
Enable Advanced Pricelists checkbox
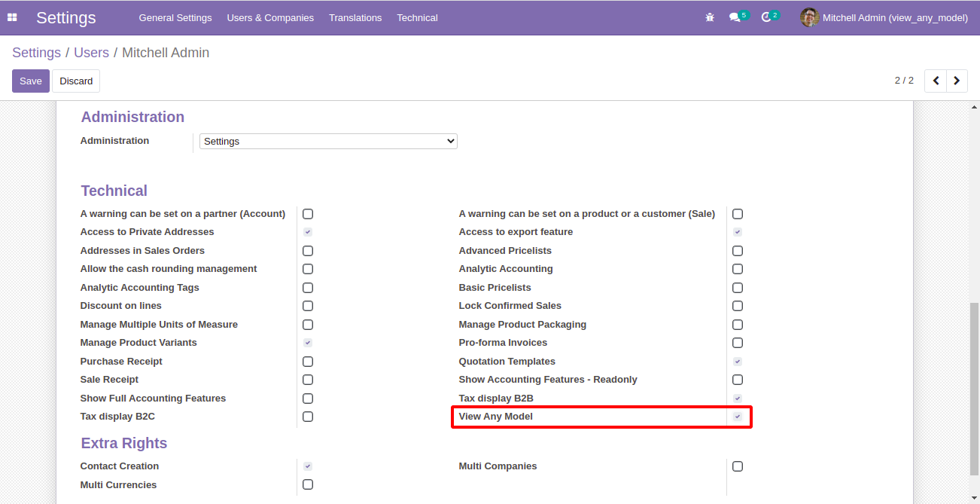(738, 251)
